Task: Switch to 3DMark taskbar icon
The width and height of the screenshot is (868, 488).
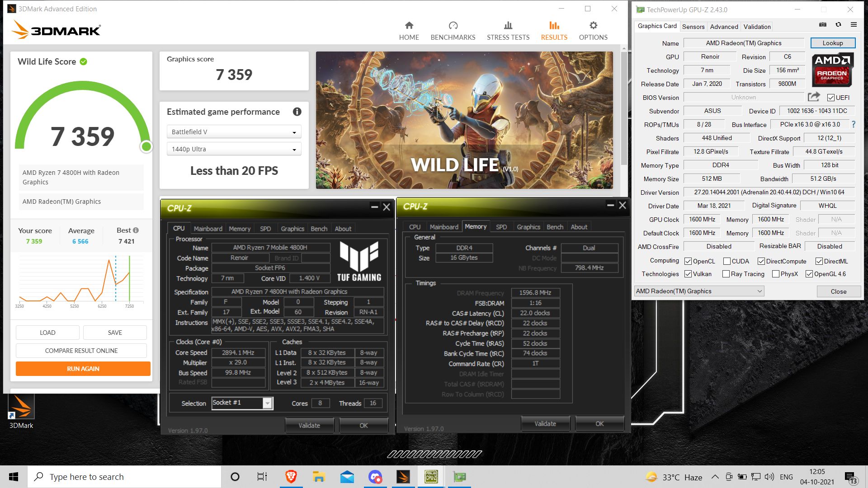Action: (403, 477)
